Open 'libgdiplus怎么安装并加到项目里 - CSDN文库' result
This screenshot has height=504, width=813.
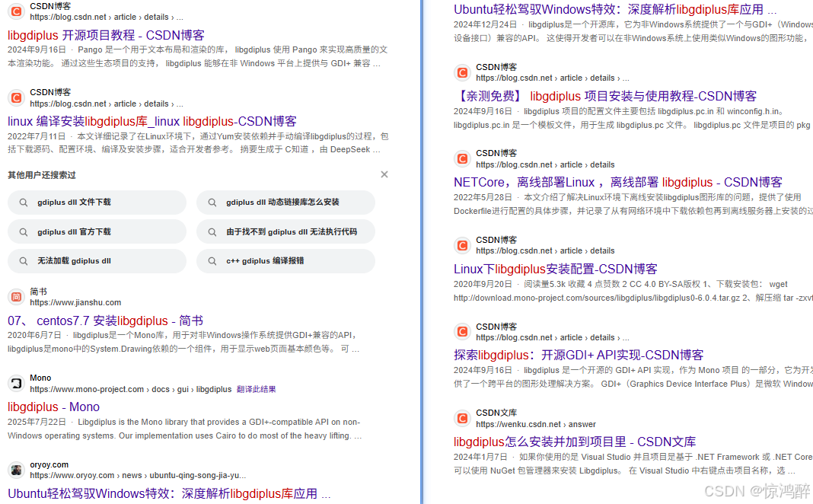[x=575, y=442]
